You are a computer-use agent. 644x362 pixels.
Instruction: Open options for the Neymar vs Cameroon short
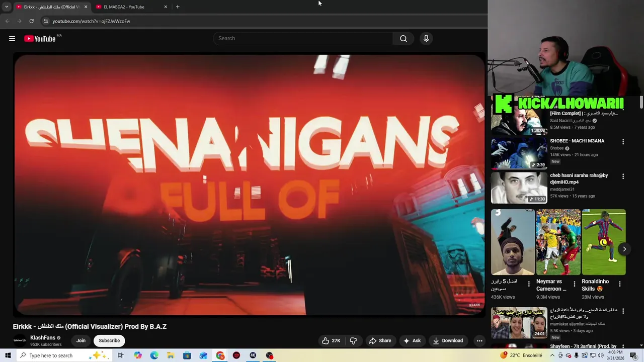pos(574,284)
